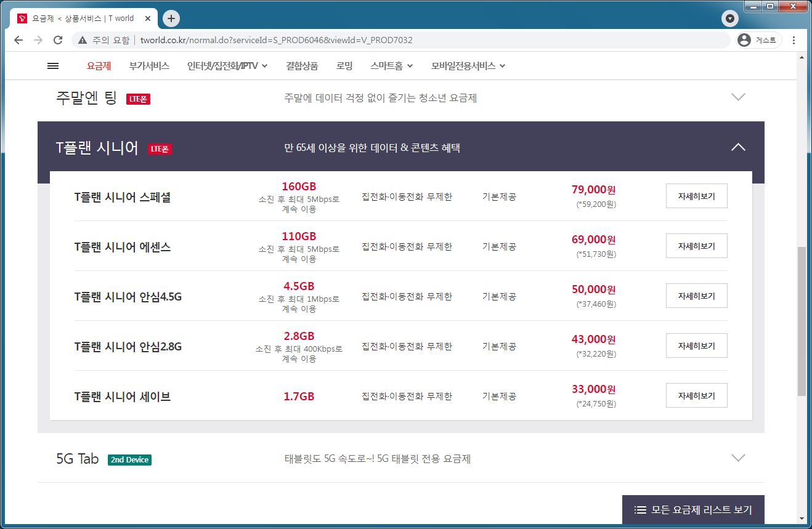Click the 태블릿도 5G 속도로 description text
Image resolution: width=812 pixels, height=529 pixels.
tap(377, 459)
